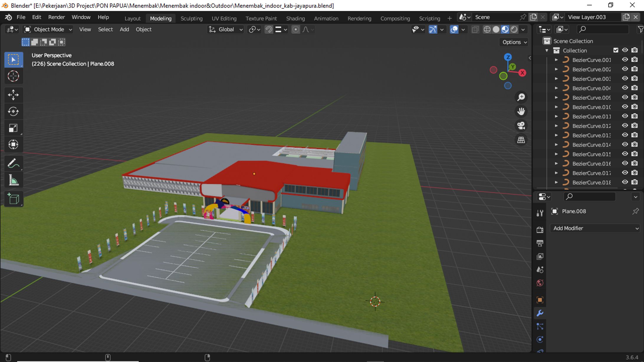Expand the BezierCurve.010 tree item
The image size is (644, 362).
point(556,107)
